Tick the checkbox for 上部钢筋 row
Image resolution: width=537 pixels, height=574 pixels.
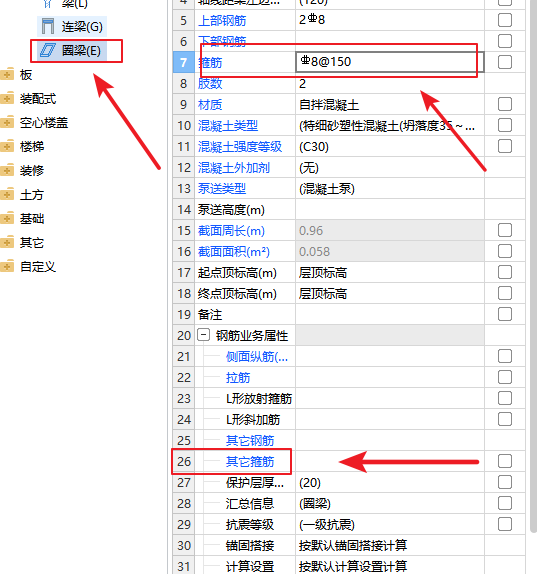(x=504, y=20)
